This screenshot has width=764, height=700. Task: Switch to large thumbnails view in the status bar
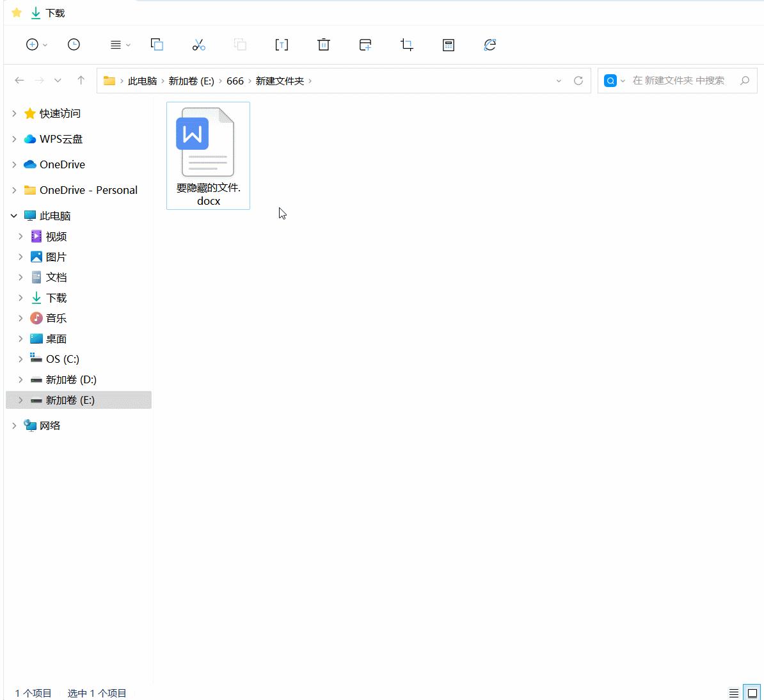pos(751,692)
